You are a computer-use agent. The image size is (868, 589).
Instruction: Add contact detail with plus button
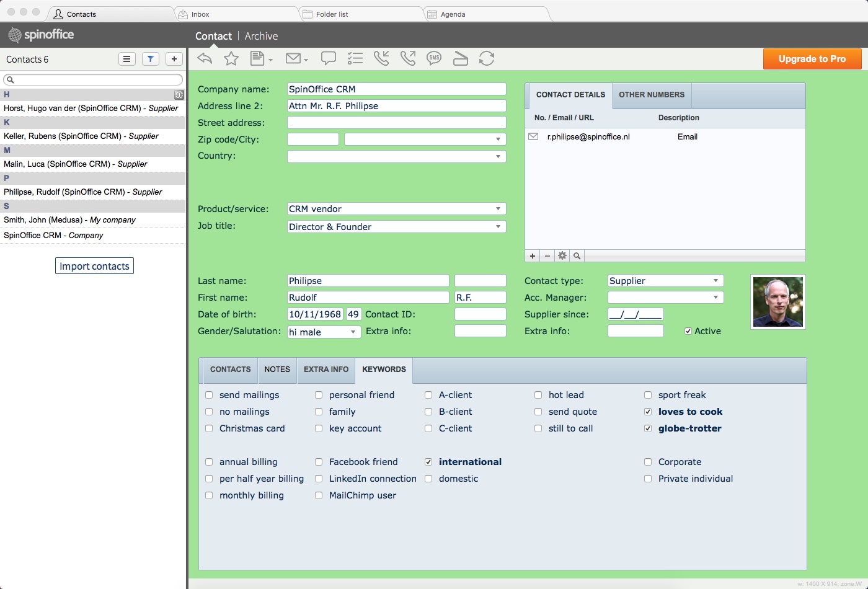tap(533, 255)
